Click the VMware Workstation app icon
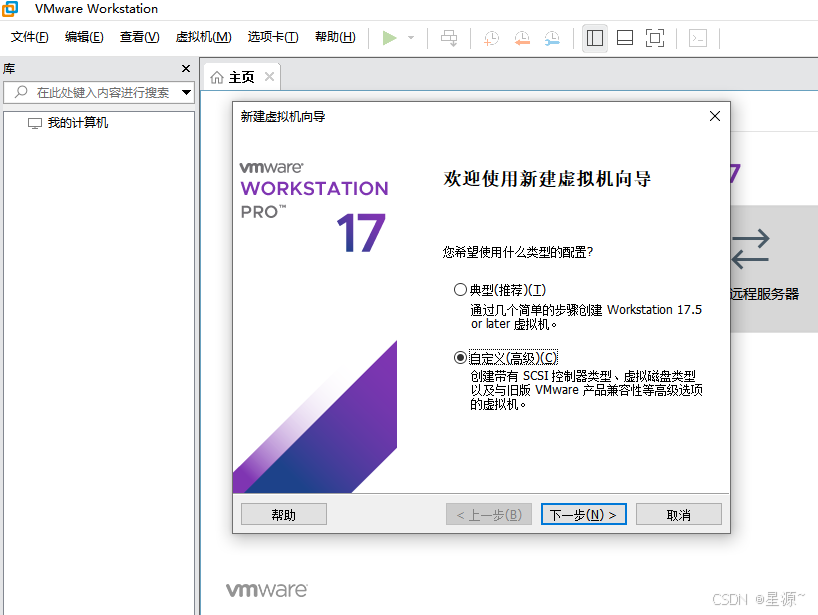This screenshot has height=615, width=818. pyautogui.click(x=10, y=9)
